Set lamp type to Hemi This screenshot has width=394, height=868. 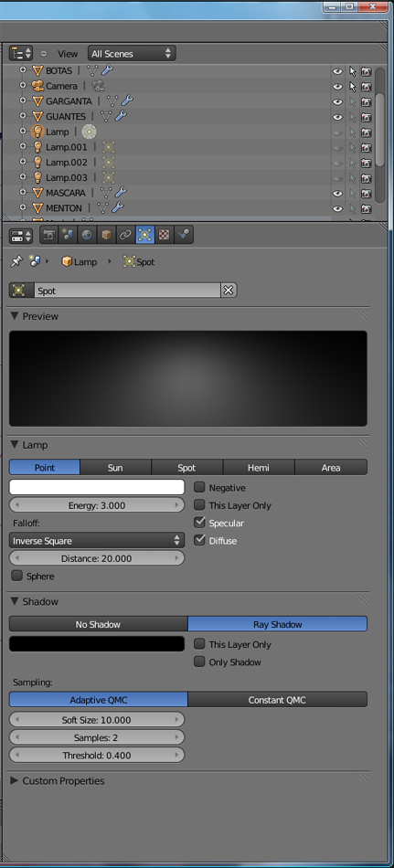(259, 468)
